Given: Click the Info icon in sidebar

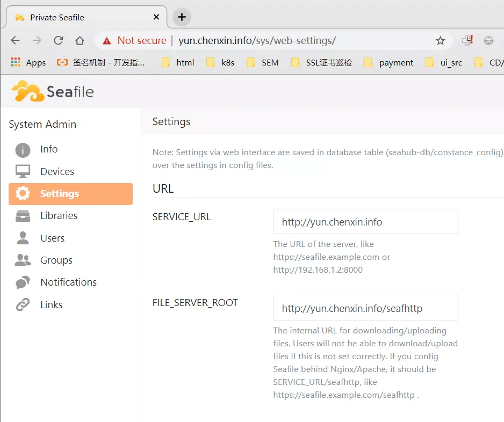Looking at the screenshot, I should pyautogui.click(x=23, y=150).
